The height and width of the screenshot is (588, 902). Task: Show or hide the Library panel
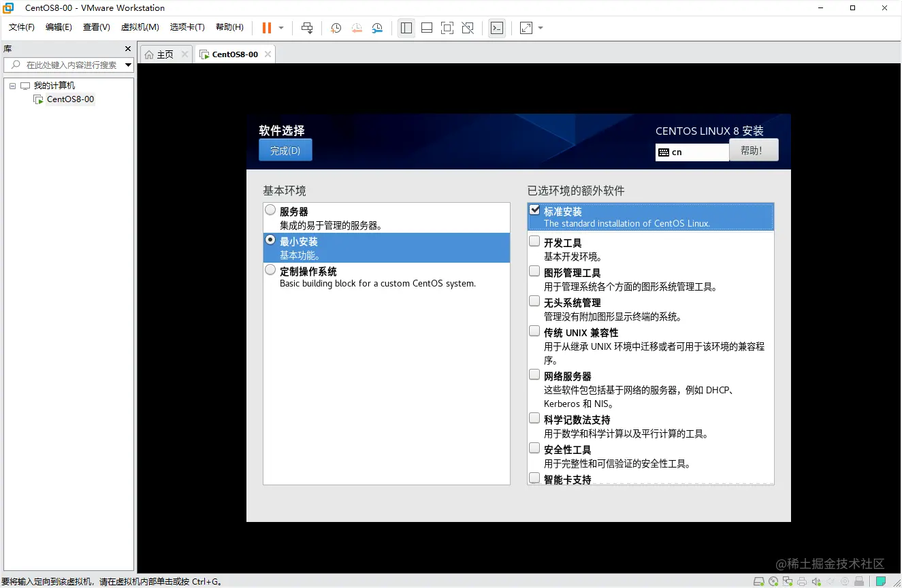[406, 28]
